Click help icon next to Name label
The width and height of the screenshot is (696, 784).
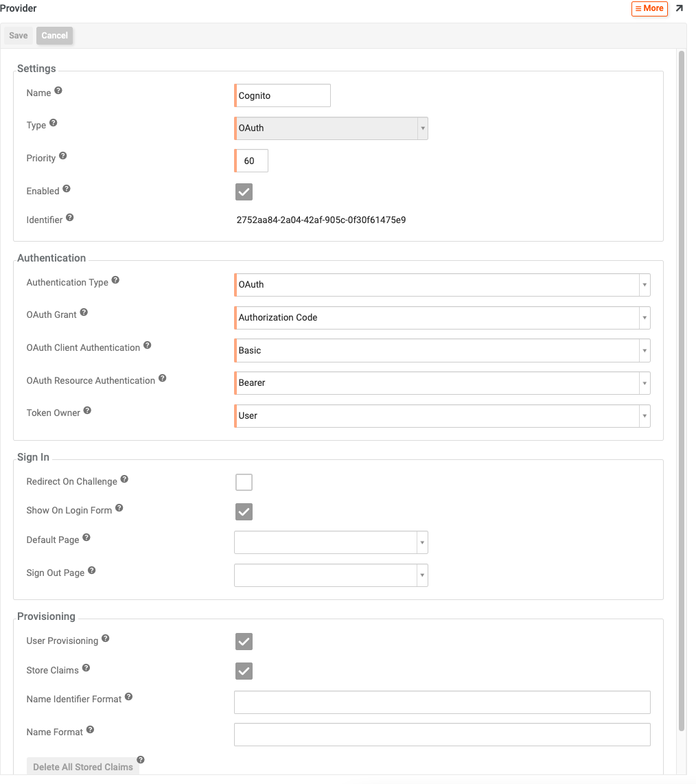(x=58, y=91)
